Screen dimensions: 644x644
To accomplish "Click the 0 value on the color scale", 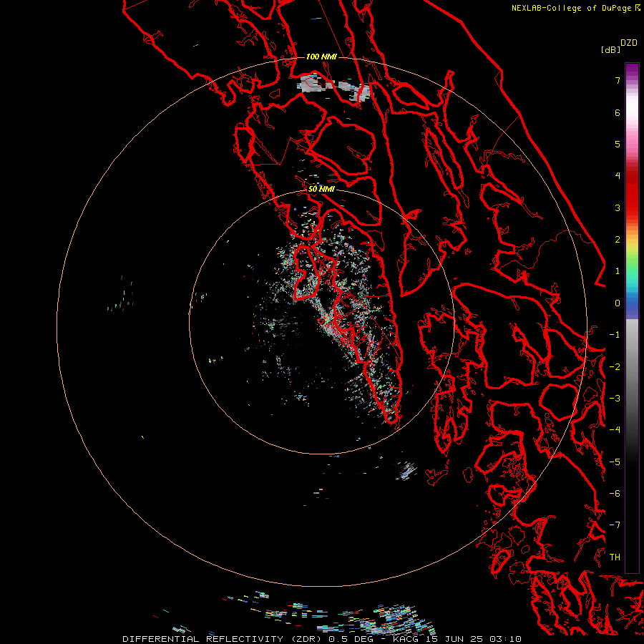I will (x=618, y=303).
